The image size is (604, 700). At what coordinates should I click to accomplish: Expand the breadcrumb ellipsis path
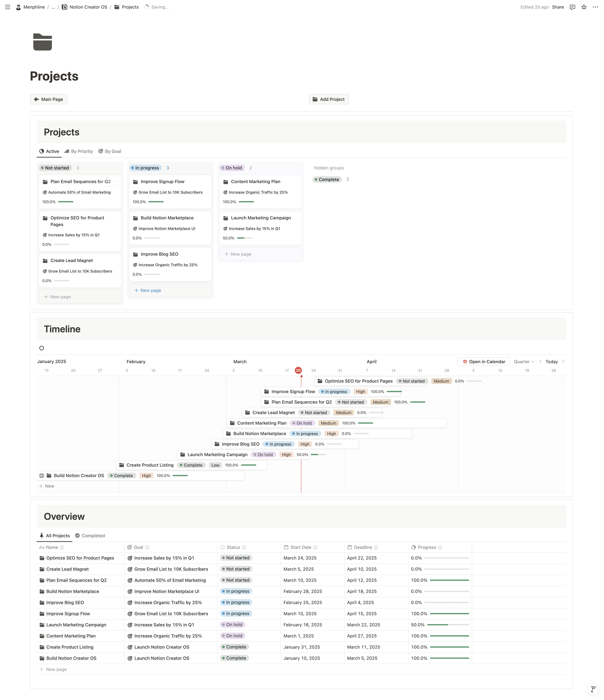(53, 7)
